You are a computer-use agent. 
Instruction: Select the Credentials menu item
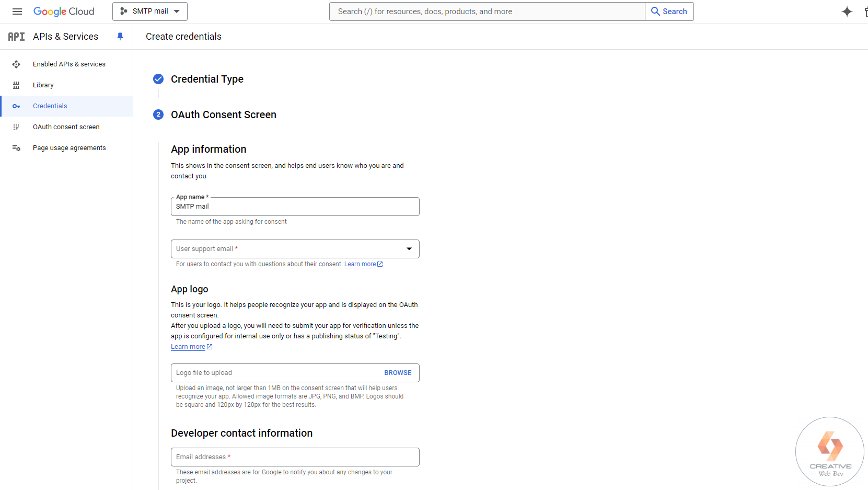[x=66, y=106]
